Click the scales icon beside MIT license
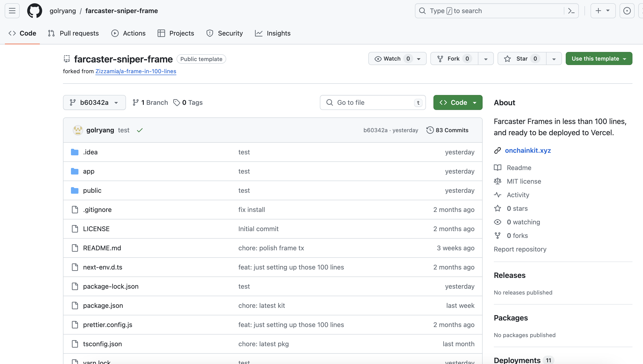This screenshot has height=364, width=643. (497, 181)
